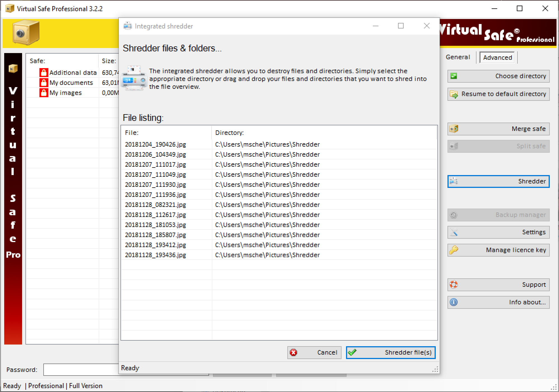Click the small safe icon in the left sidebar

(13, 68)
